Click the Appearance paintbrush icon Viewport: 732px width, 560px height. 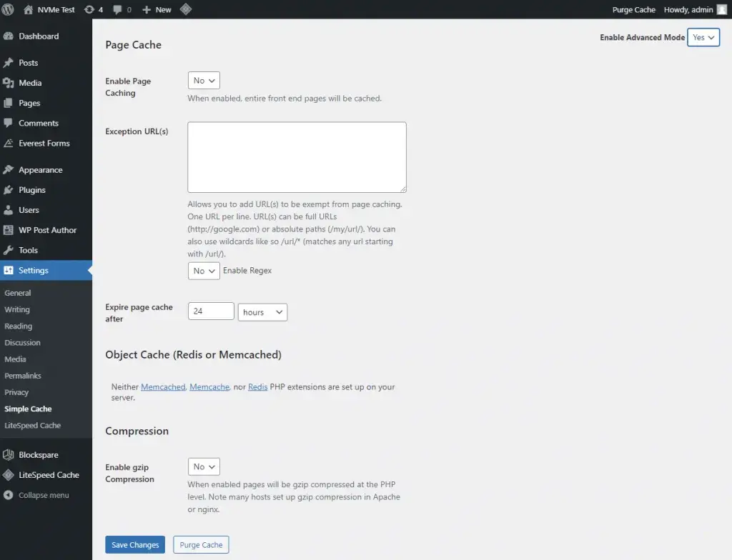8,169
